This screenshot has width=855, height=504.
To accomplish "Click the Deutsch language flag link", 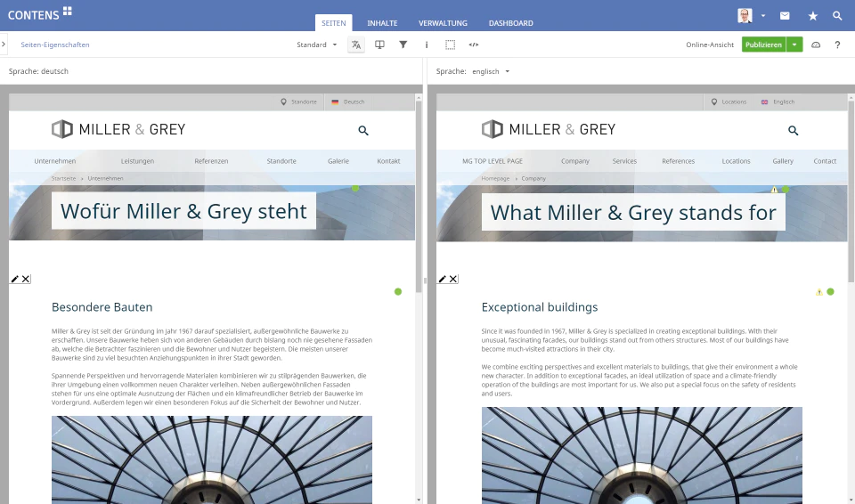I will click(348, 102).
